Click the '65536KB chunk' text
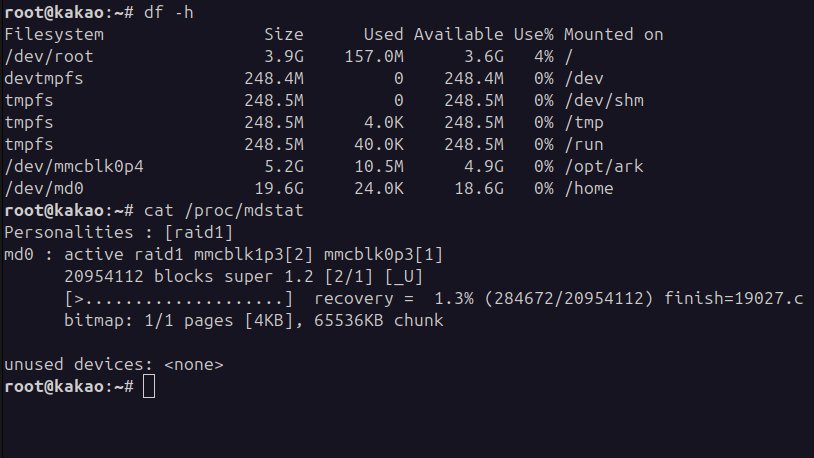Image resolution: width=814 pixels, height=458 pixels. point(379,320)
